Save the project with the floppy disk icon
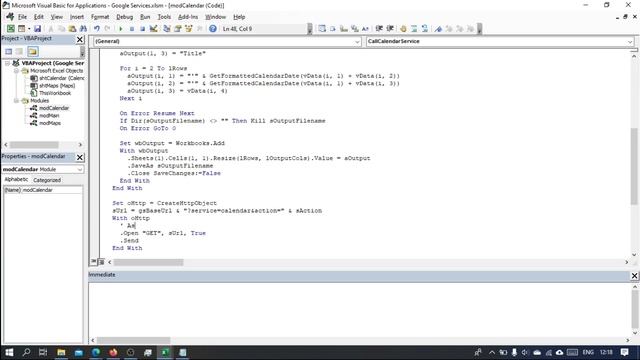This screenshot has width=640, height=360. (x=37, y=29)
